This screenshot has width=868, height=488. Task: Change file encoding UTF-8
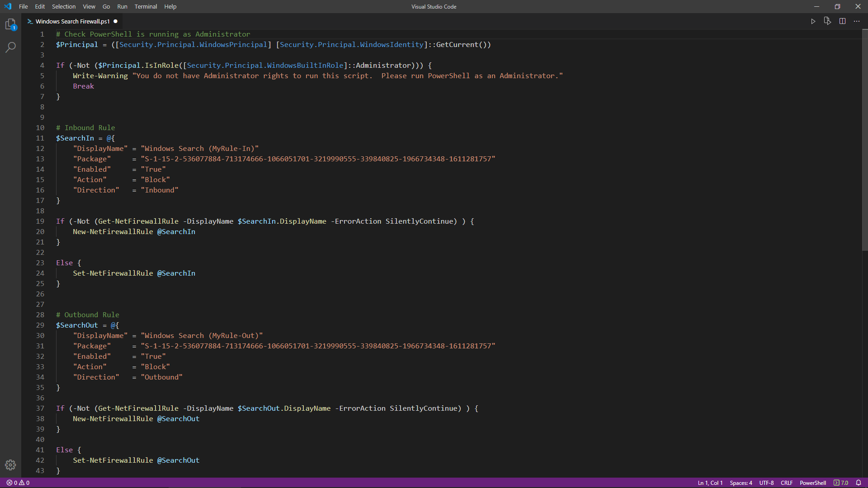pos(766,483)
